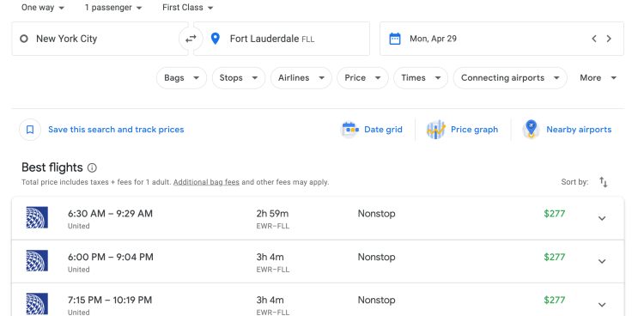Expand the 6:00 PM – 9:04 PM flight details

(x=602, y=261)
